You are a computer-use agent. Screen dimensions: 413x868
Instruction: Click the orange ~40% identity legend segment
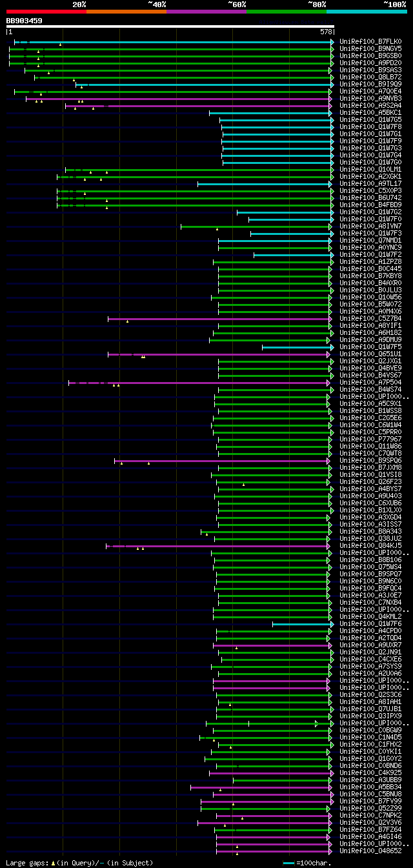126,11
